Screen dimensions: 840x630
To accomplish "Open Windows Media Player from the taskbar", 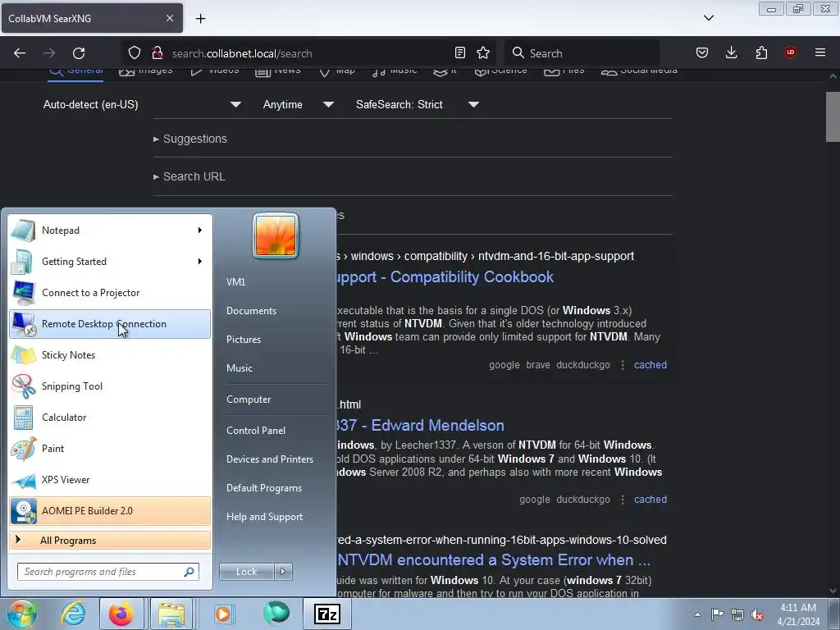I will pos(223,614).
